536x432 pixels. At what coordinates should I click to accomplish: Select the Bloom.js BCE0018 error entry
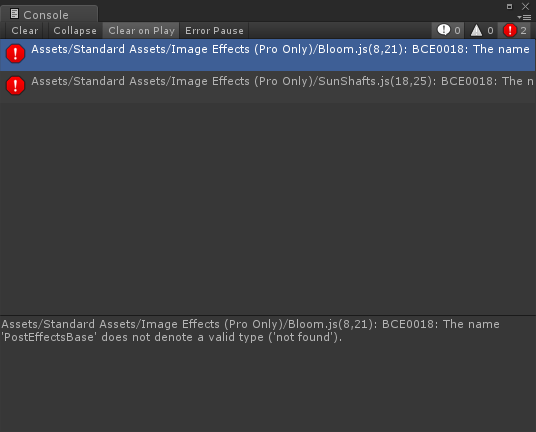pos(268,55)
